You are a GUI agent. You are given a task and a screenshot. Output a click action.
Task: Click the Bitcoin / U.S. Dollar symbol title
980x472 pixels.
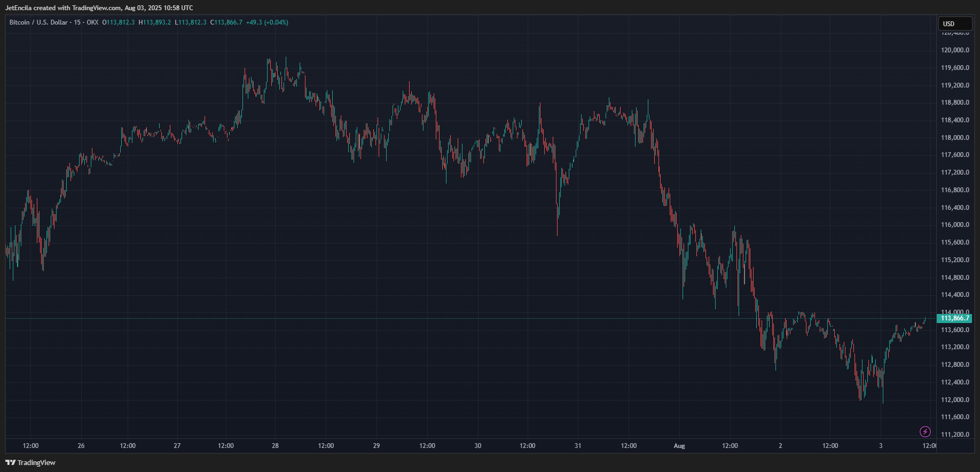tap(38, 22)
